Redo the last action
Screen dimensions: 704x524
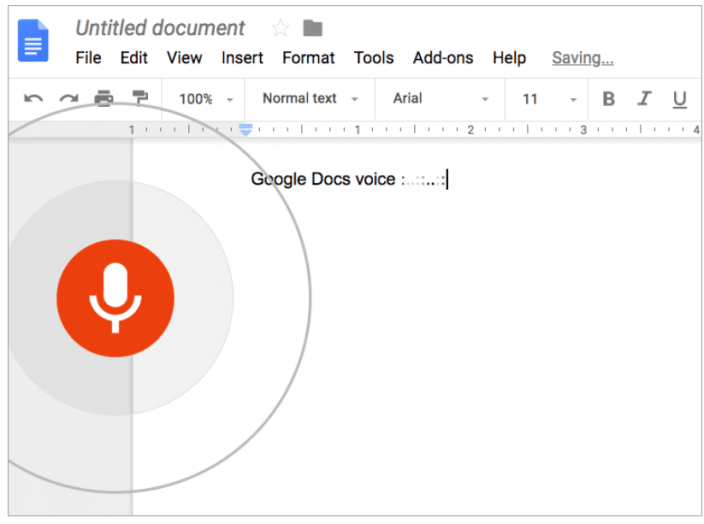tap(69, 98)
